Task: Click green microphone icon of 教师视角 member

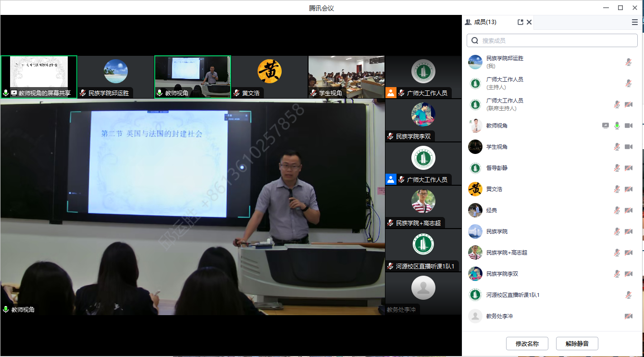Action: click(617, 126)
